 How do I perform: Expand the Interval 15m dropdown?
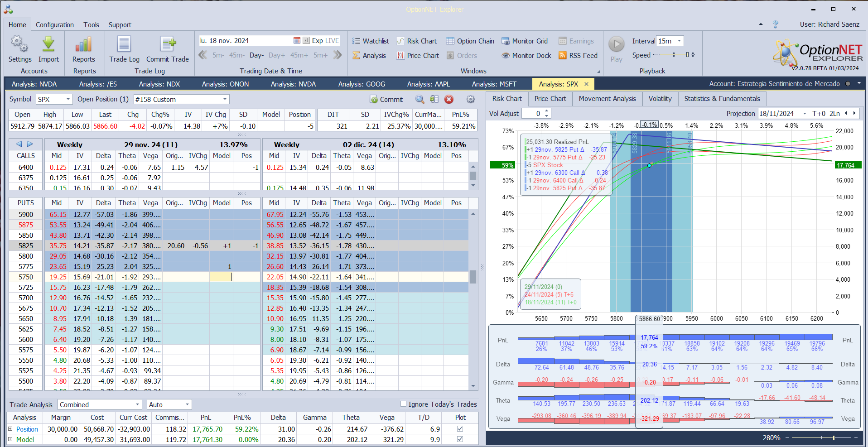pyautogui.click(x=679, y=41)
